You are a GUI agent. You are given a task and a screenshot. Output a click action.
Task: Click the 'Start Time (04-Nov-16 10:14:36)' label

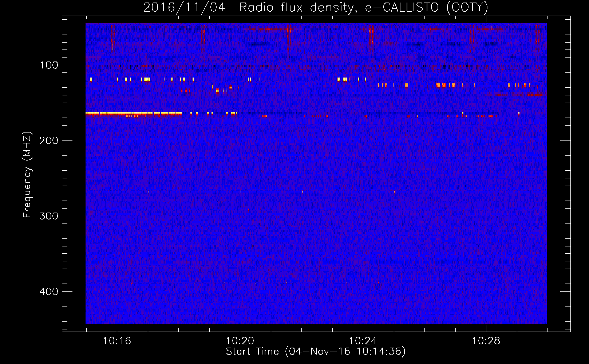(x=316, y=352)
